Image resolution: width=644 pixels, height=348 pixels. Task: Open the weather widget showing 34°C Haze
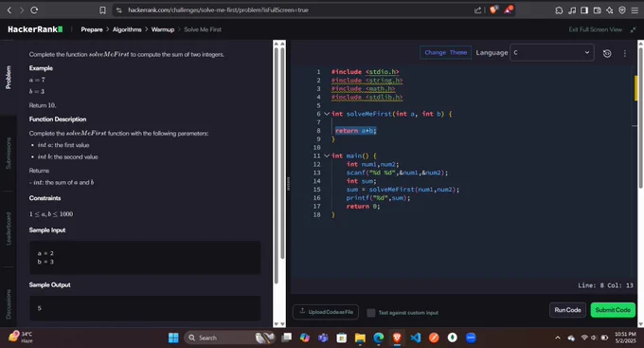tap(21, 338)
